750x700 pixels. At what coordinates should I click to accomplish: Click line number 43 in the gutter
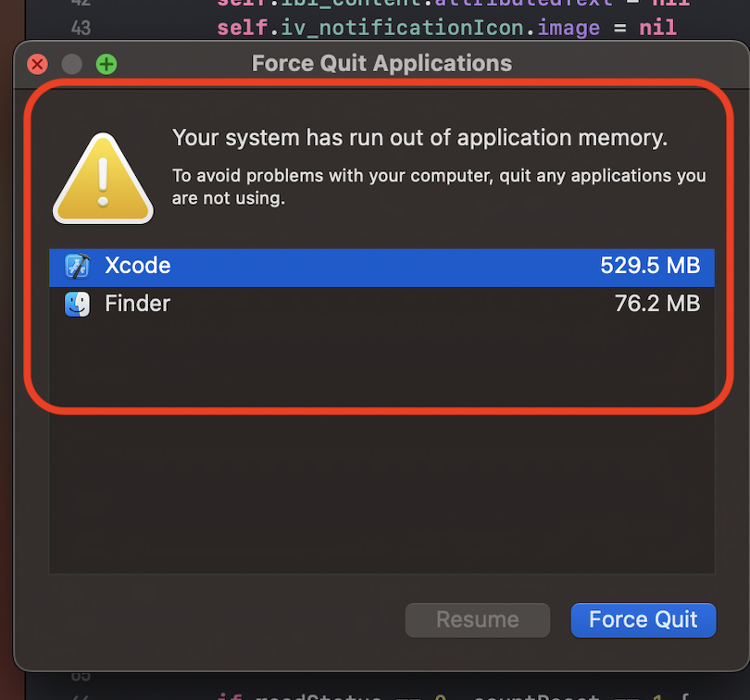[x=81, y=28]
